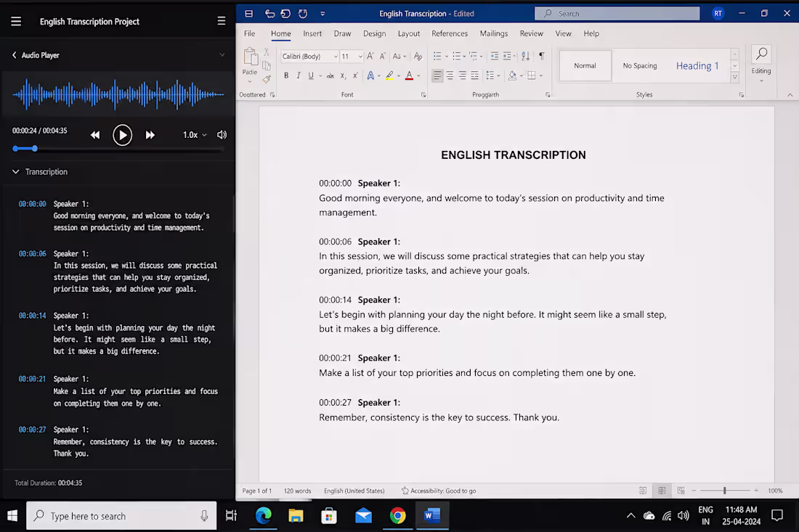Image resolution: width=799 pixels, height=532 pixels.
Task: Click the audio progress slider handle
Action: click(35, 149)
